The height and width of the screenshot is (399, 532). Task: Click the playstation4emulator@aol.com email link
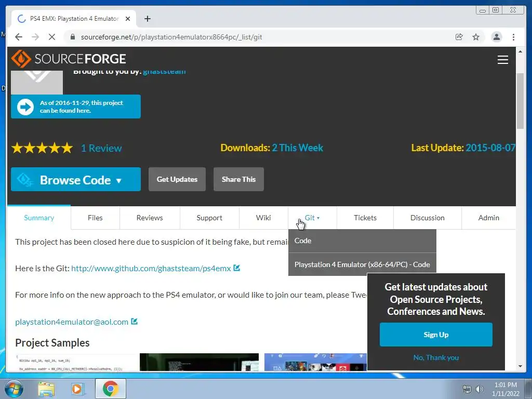72,322
